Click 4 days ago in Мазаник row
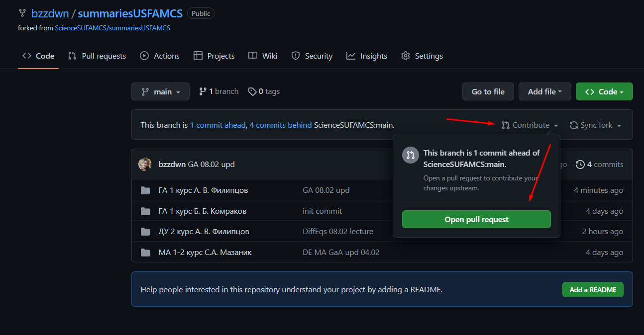This screenshot has height=335, width=644. [604, 252]
